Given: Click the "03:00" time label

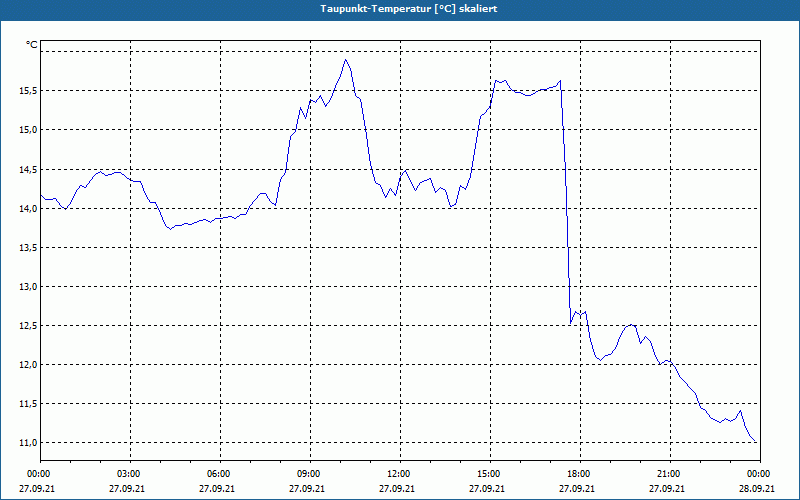Looking at the screenshot, I should 129,474.
